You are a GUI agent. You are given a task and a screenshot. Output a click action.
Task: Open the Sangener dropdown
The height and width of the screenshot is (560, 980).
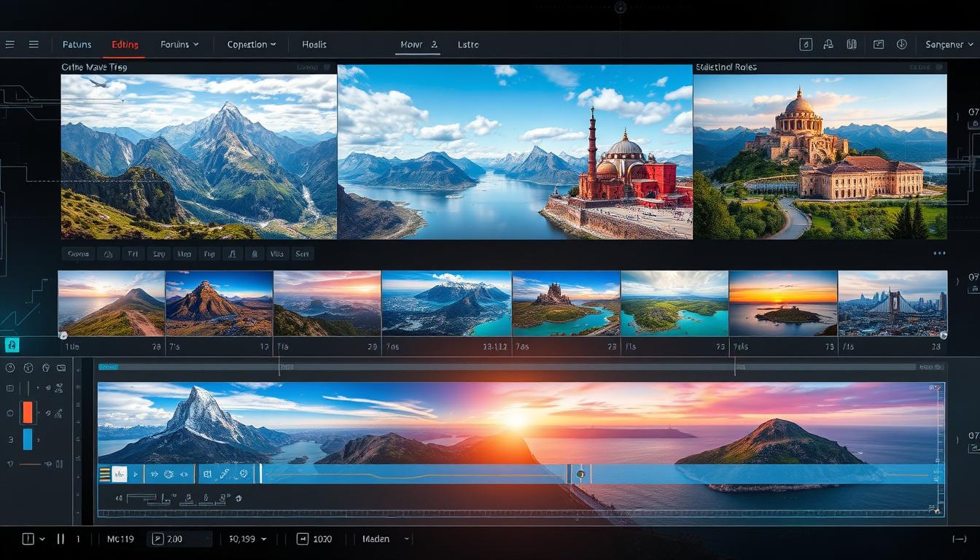948,44
